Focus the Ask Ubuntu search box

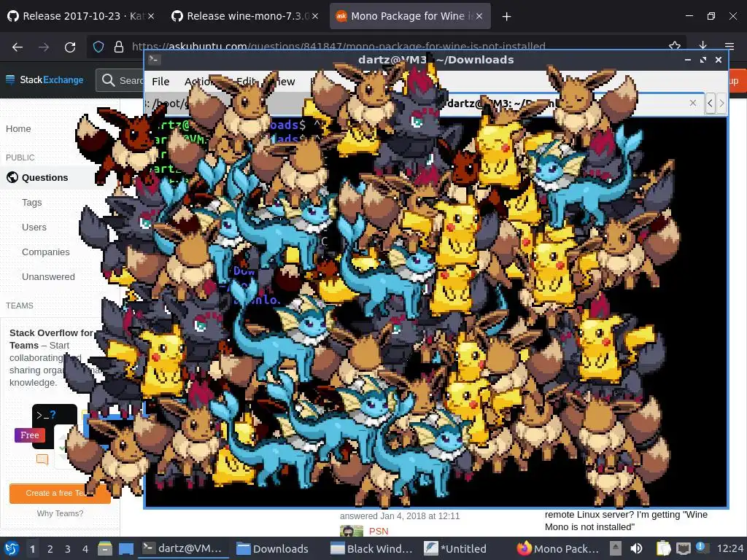coord(120,80)
